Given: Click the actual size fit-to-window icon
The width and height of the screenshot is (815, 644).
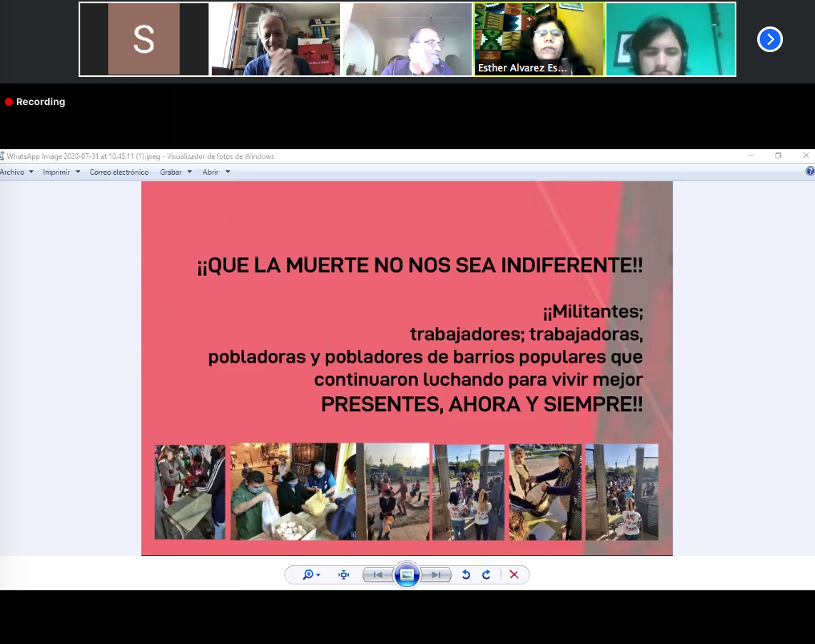Looking at the screenshot, I should (x=343, y=574).
